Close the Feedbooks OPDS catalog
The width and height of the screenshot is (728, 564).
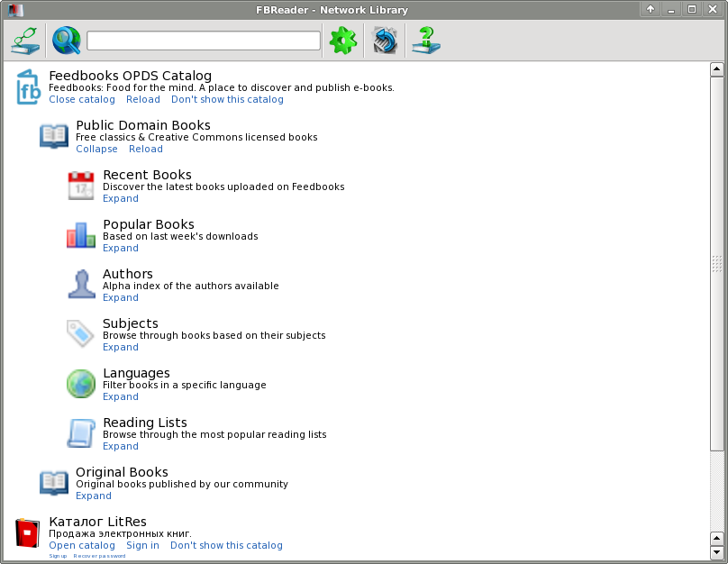pyautogui.click(x=82, y=99)
